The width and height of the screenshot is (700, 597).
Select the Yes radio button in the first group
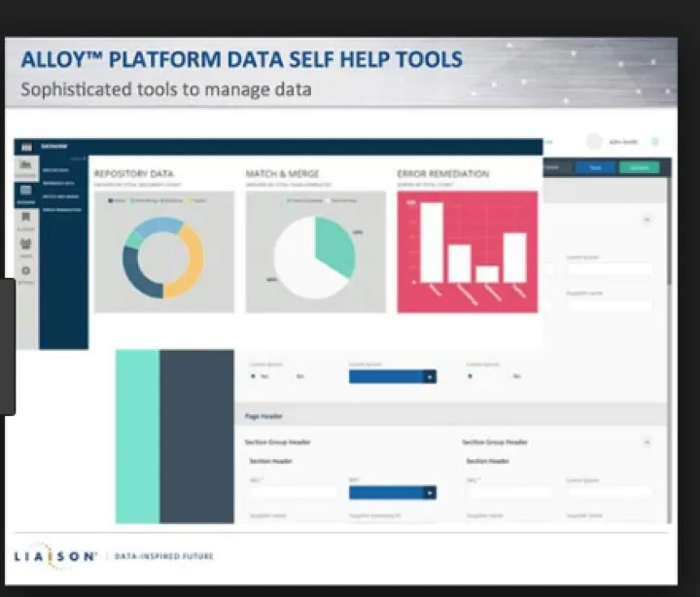pyautogui.click(x=253, y=376)
